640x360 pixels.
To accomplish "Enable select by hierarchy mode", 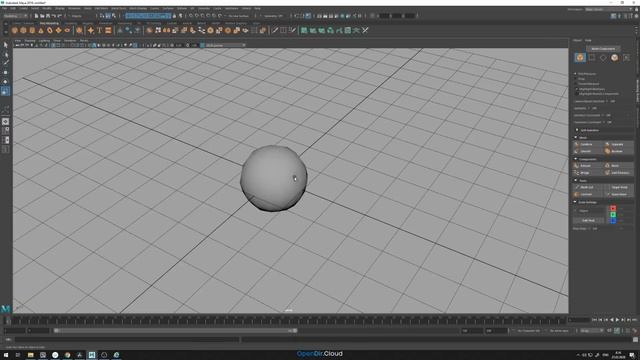I will pos(102,16).
